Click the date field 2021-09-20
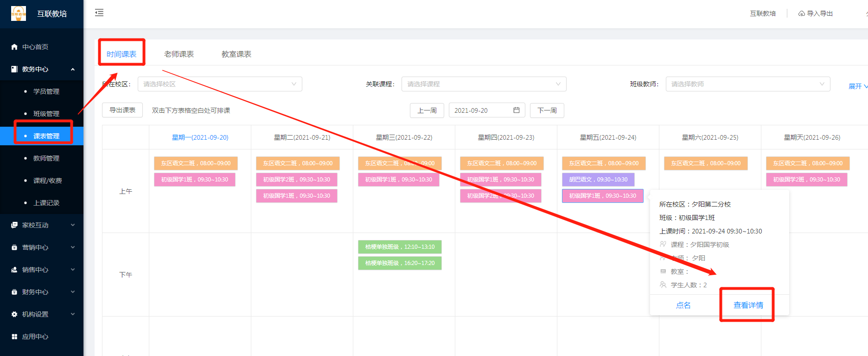The image size is (868, 356). pos(487,110)
